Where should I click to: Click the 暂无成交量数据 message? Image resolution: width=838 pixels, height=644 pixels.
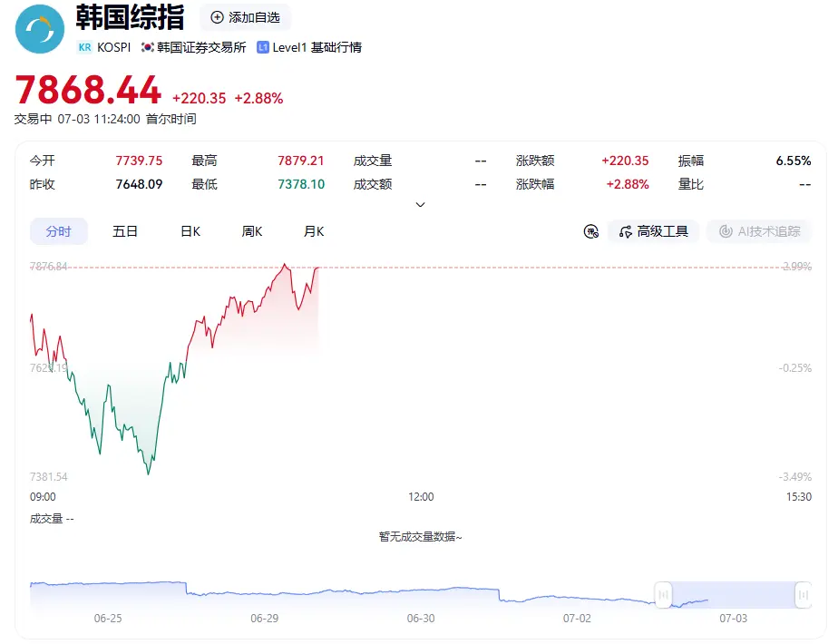point(420,537)
